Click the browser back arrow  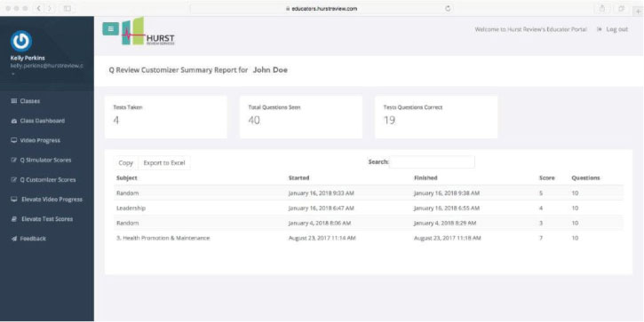click(38, 8)
